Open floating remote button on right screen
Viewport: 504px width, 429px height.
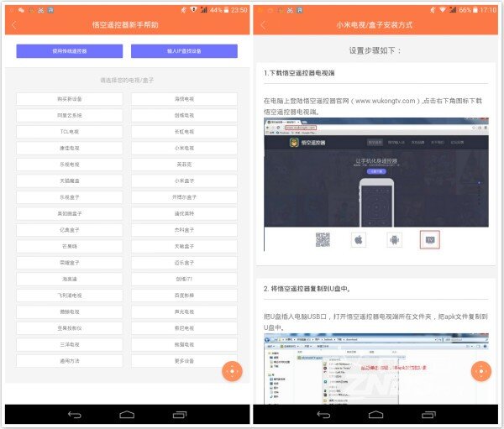pos(480,371)
